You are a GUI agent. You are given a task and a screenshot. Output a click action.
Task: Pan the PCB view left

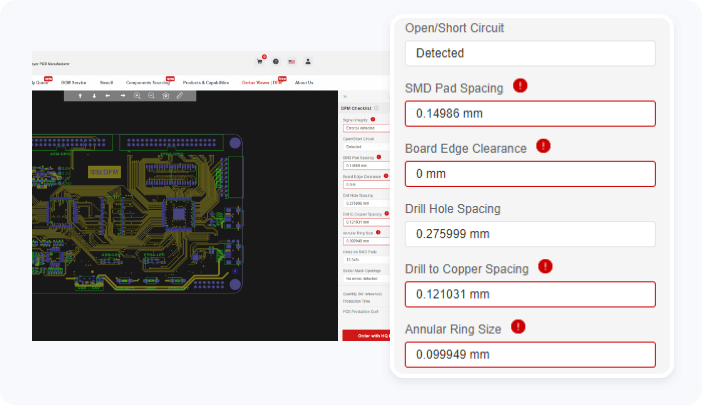click(x=108, y=96)
